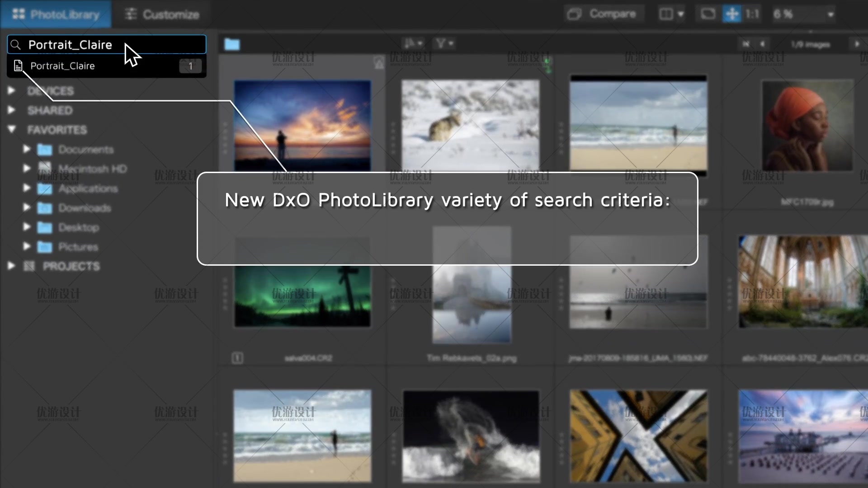Click the previous image arrow near 1/9 images
Image resolution: width=868 pixels, height=488 pixels.
[763, 44]
